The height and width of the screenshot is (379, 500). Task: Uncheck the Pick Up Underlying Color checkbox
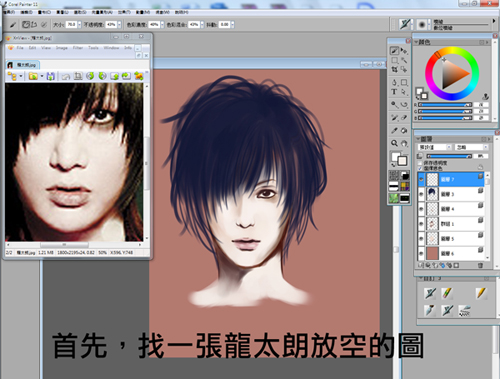[420, 168]
